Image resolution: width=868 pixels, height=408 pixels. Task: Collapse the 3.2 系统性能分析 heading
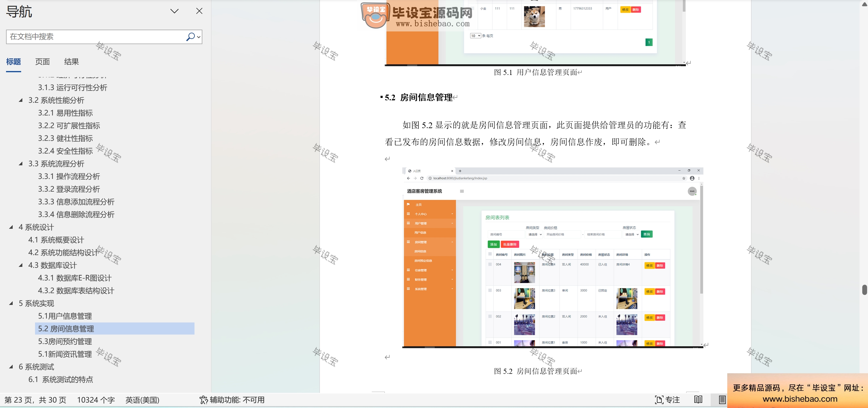pyautogui.click(x=21, y=100)
